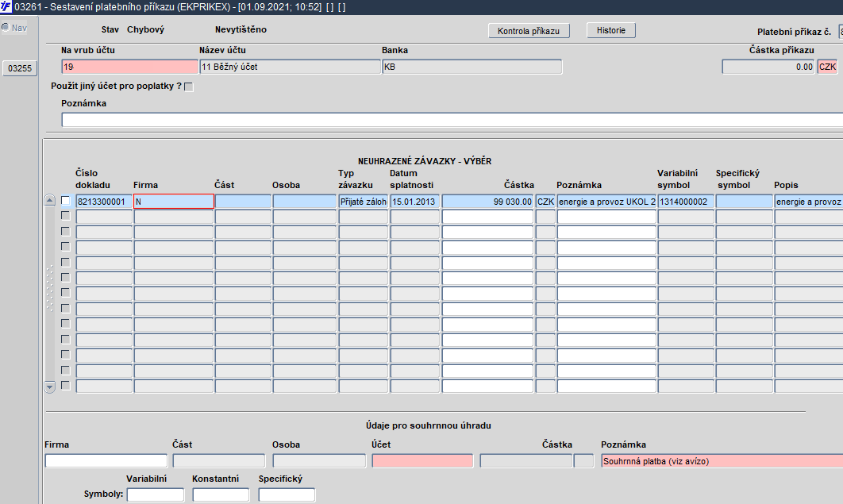This screenshot has height=504, width=843.
Task: Click the 'Na vrub účtu' account field
Action: pyautogui.click(x=129, y=67)
